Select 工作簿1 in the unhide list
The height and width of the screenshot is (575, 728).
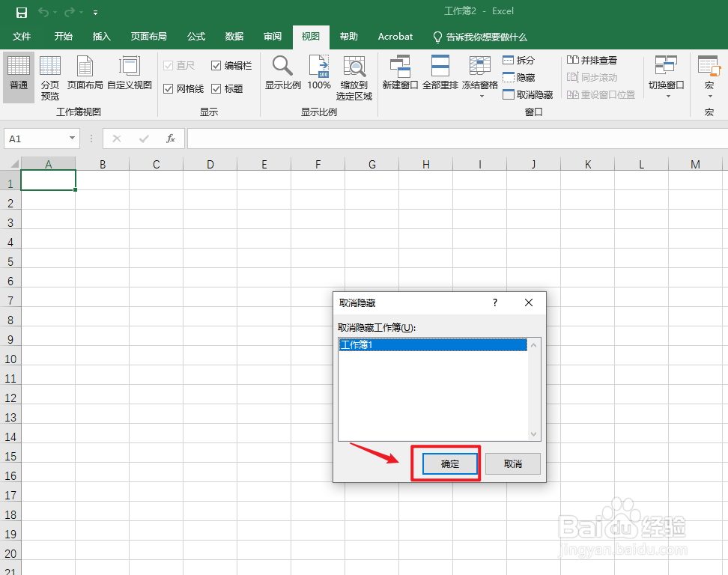433,345
